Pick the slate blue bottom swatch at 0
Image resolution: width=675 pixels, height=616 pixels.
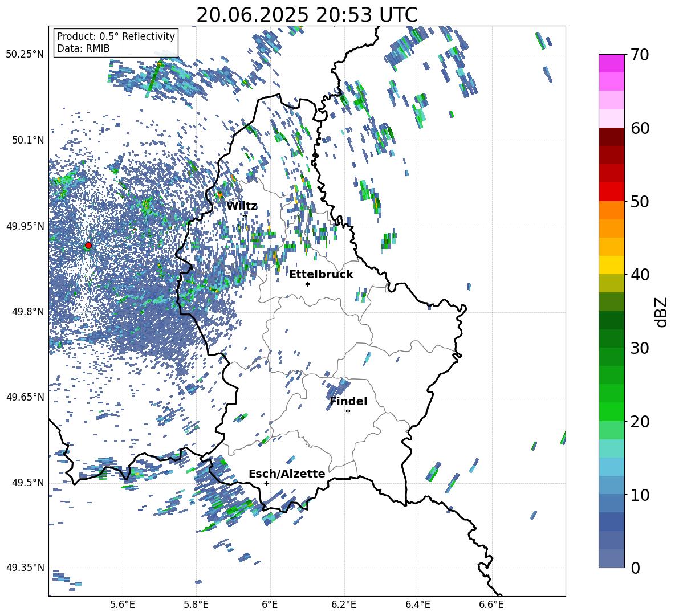(x=612, y=558)
